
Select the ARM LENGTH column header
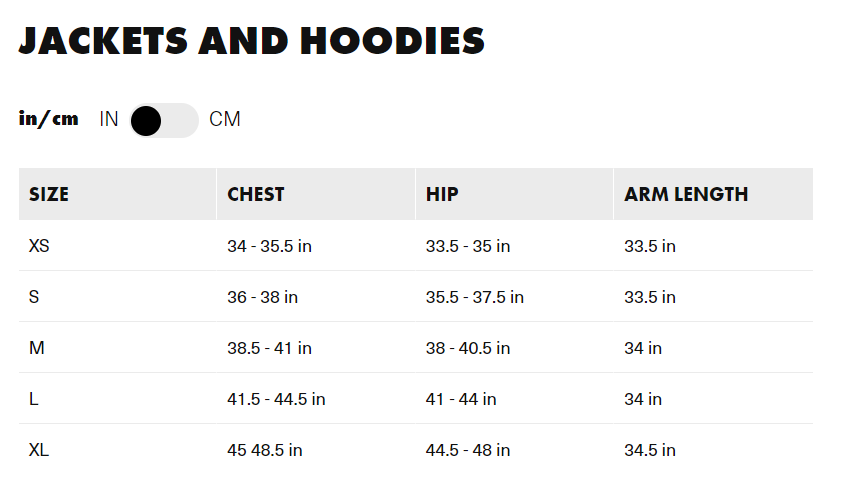pyautogui.click(x=686, y=194)
